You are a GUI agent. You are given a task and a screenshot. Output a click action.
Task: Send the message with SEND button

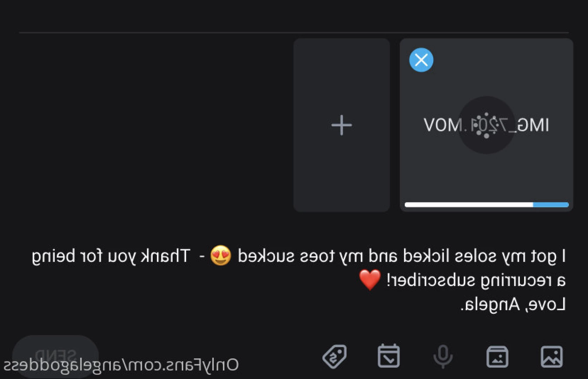[55, 355]
